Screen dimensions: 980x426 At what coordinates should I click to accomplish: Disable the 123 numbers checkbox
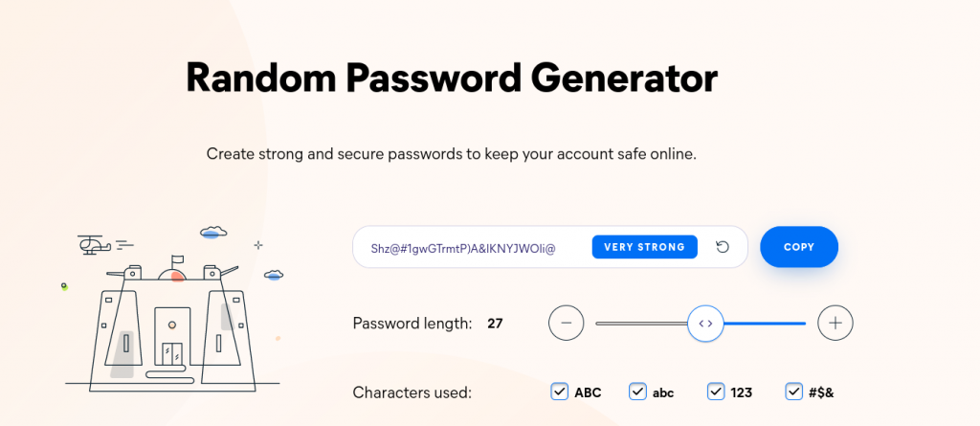point(716,392)
